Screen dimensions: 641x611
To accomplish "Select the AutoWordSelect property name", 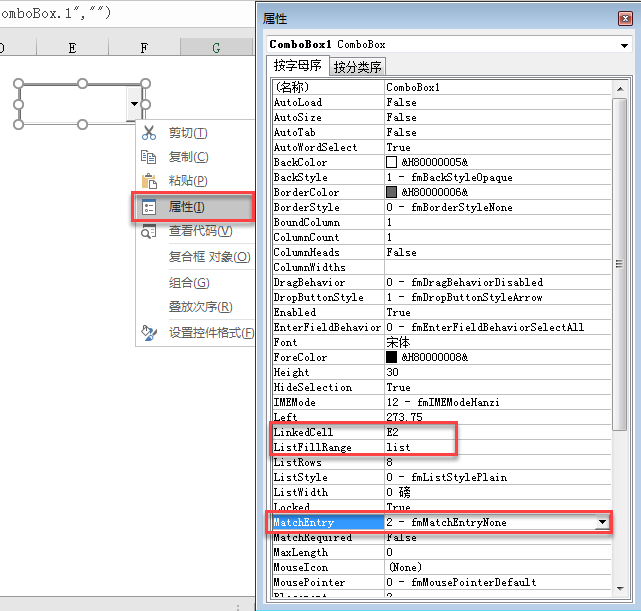I will pos(315,148).
